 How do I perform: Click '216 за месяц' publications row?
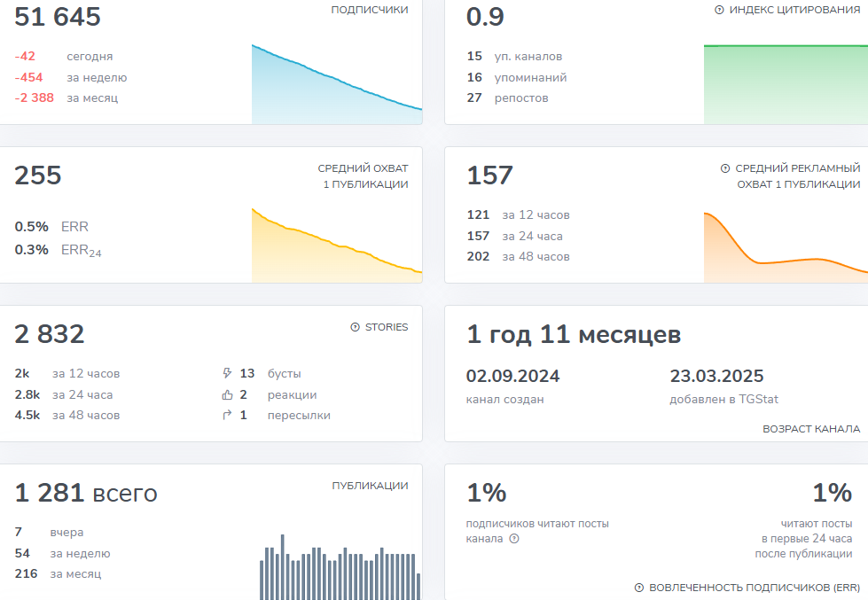(x=59, y=574)
